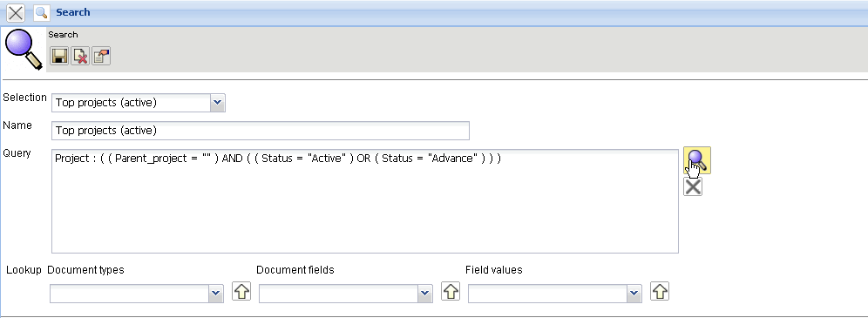Open the properties icon next to delete

coord(101,56)
